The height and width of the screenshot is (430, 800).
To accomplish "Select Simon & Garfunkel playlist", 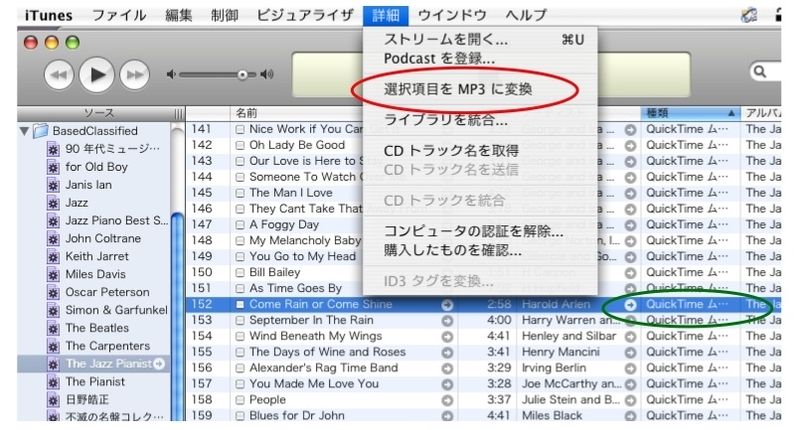I will pos(116,310).
